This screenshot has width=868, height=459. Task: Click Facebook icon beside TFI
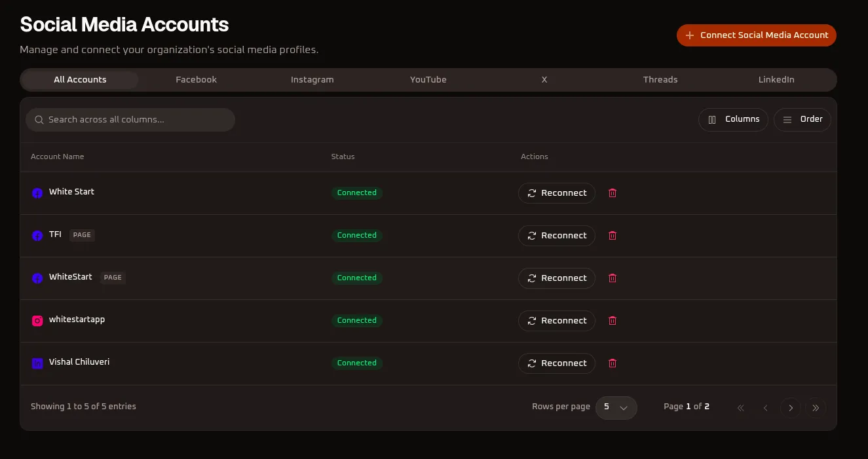(x=37, y=236)
